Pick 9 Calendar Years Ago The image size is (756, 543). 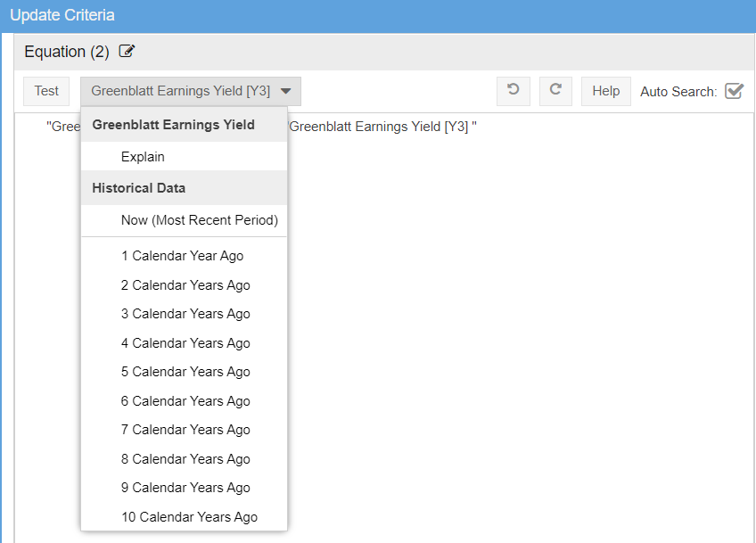184,487
